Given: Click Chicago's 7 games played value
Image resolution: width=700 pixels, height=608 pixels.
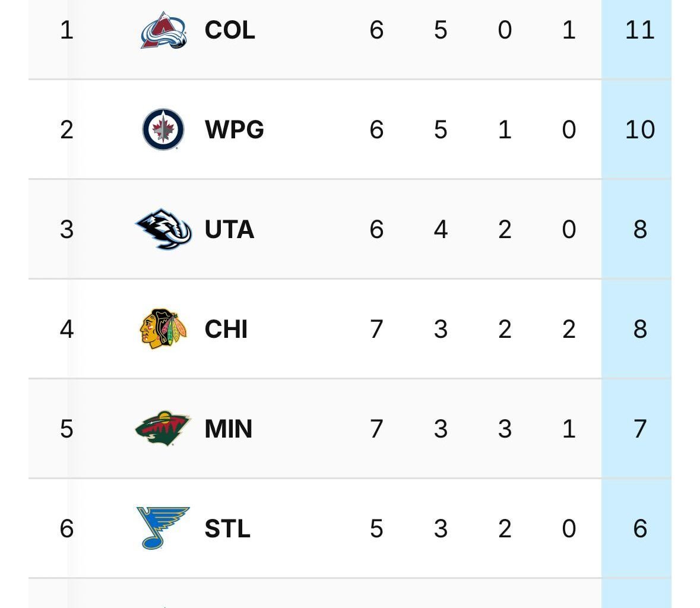Looking at the screenshot, I should pos(376,329).
